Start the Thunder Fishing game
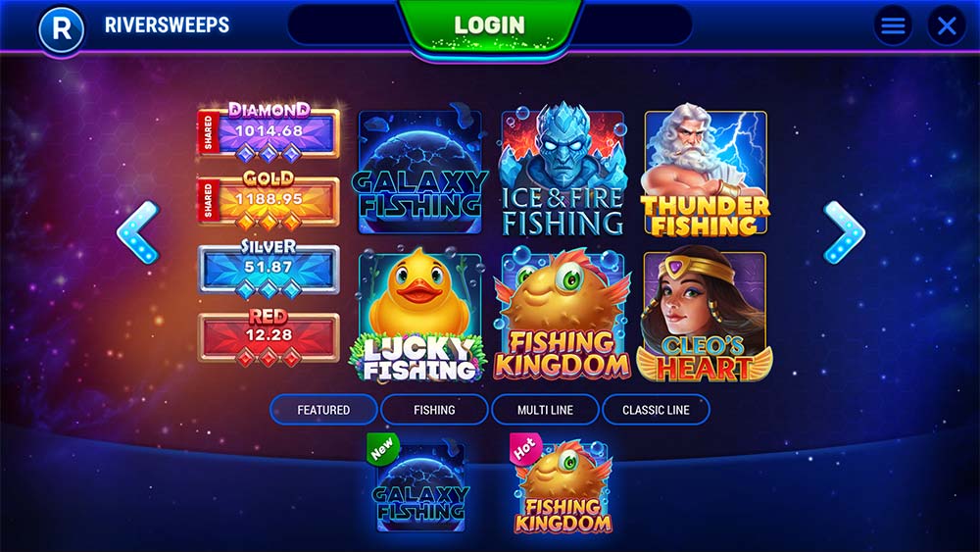 tap(705, 172)
